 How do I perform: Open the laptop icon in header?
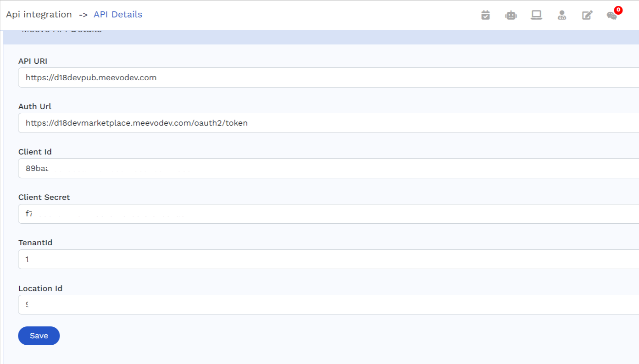[536, 15]
